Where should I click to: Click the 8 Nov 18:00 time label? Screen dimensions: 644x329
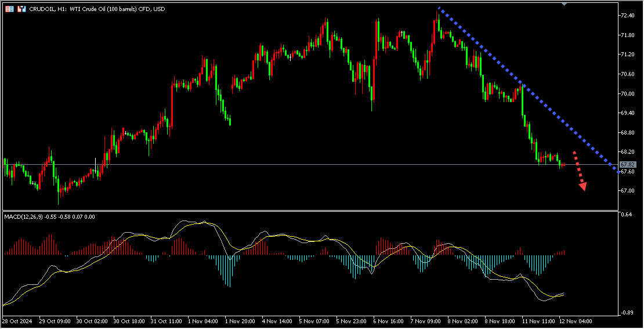click(x=501, y=320)
